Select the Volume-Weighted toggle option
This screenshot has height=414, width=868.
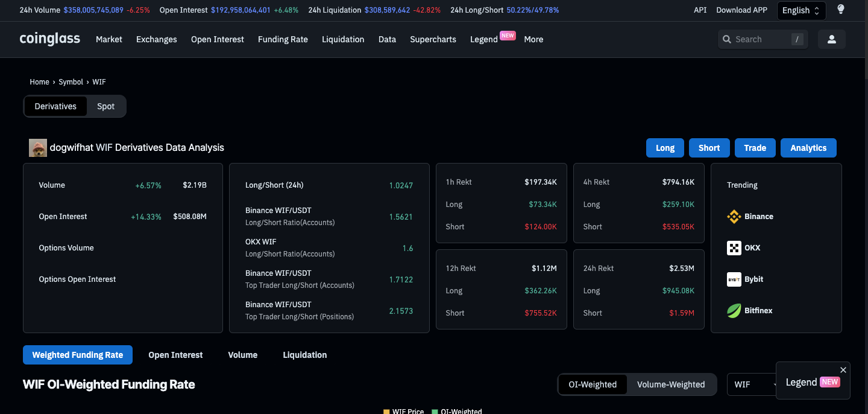point(671,384)
